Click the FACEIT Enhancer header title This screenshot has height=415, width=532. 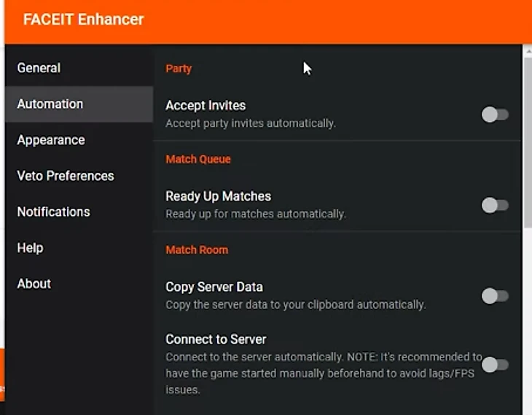tap(84, 20)
